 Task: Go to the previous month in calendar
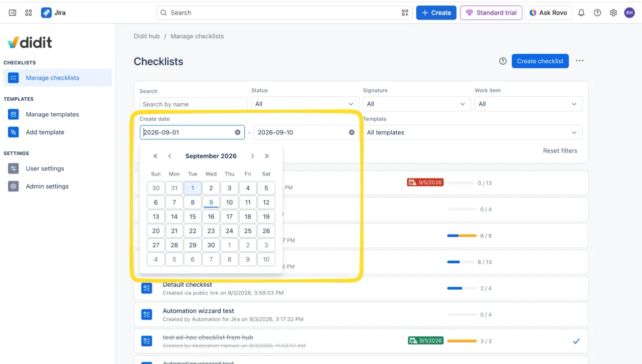click(x=170, y=156)
